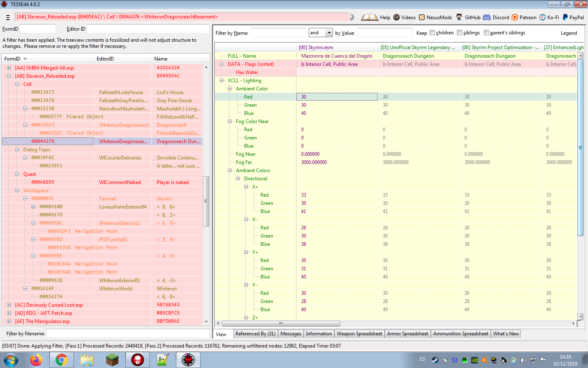The height and width of the screenshot is (368, 588).
Task: Open the GitHub octocat icon
Action: (x=459, y=17)
